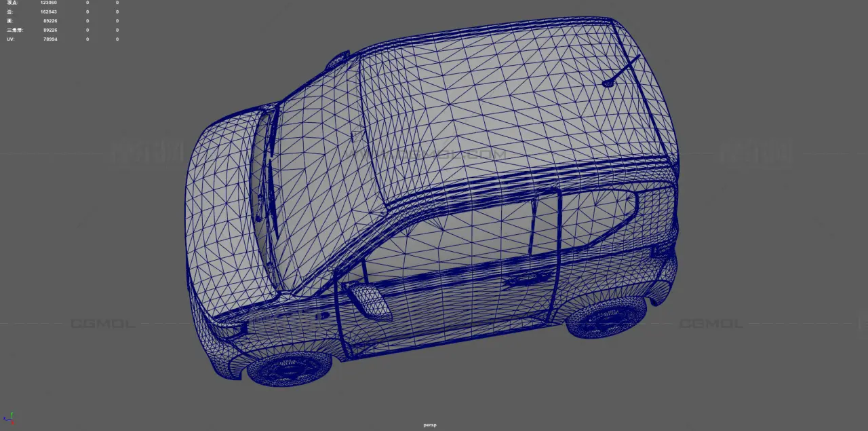Image resolution: width=868 pixels, height=431 pixels.
Task: Select the side mirror on the door
Action: point(368,301)
